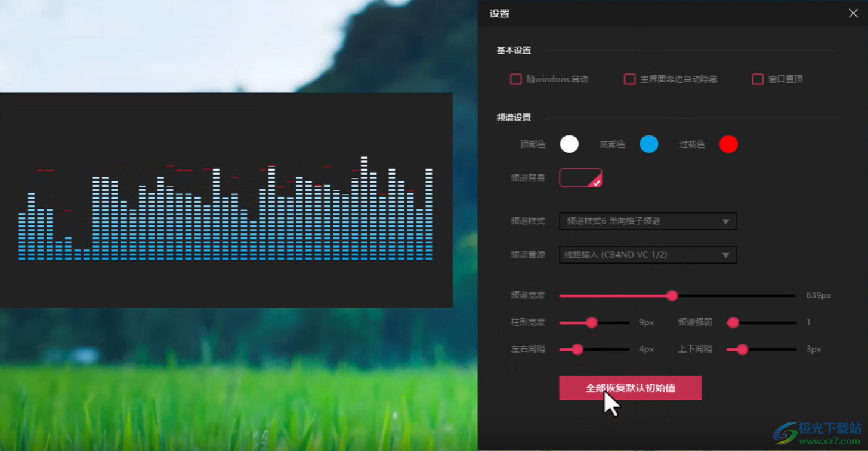Image resolution: width=868 pixels, height=451 pixels.
Task: Adjust the 频谱强弱 strength slider
Action: coord(733,322)
